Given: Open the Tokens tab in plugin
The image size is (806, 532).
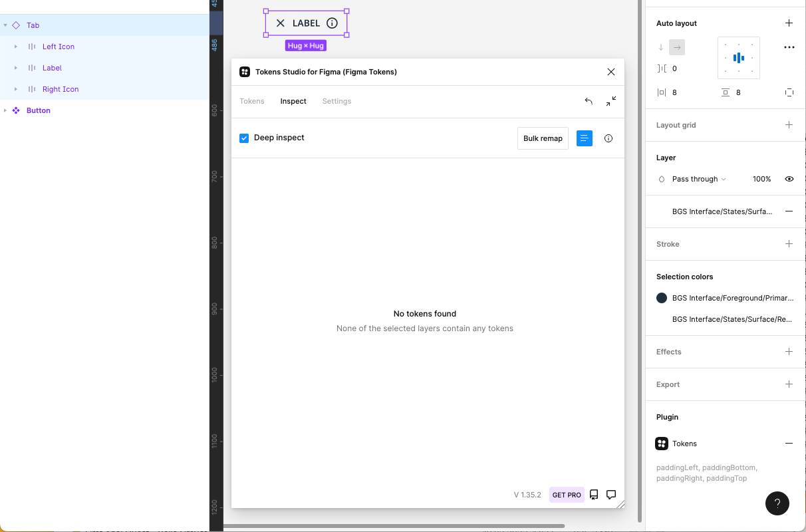Looking at the screenshot, I should pos(252,101).
